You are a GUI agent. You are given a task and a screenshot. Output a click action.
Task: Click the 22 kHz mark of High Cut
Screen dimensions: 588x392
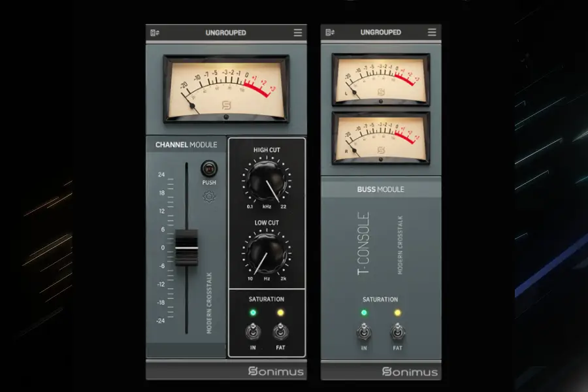click(x=284, y=206)
